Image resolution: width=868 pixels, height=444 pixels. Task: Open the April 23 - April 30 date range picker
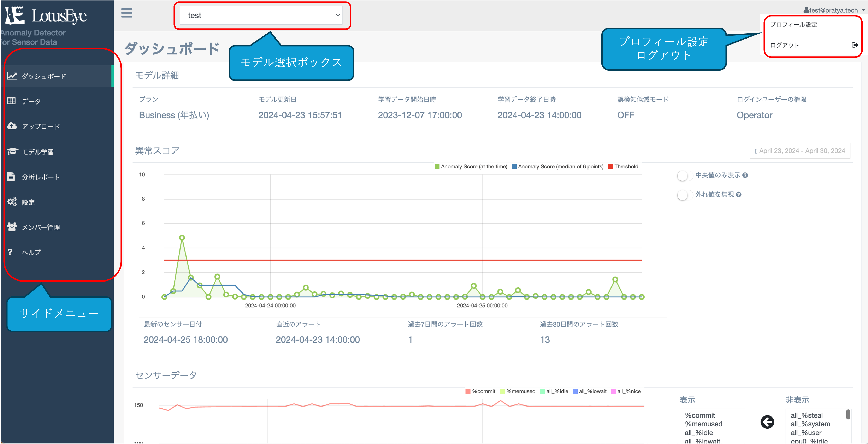[800, 150]
